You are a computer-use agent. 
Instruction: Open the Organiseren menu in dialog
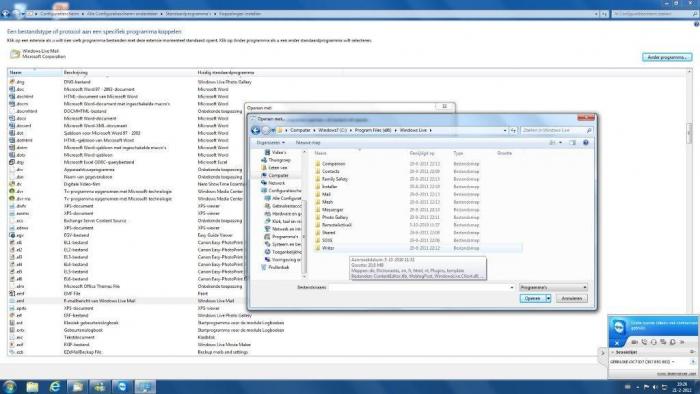pos(271,142)
